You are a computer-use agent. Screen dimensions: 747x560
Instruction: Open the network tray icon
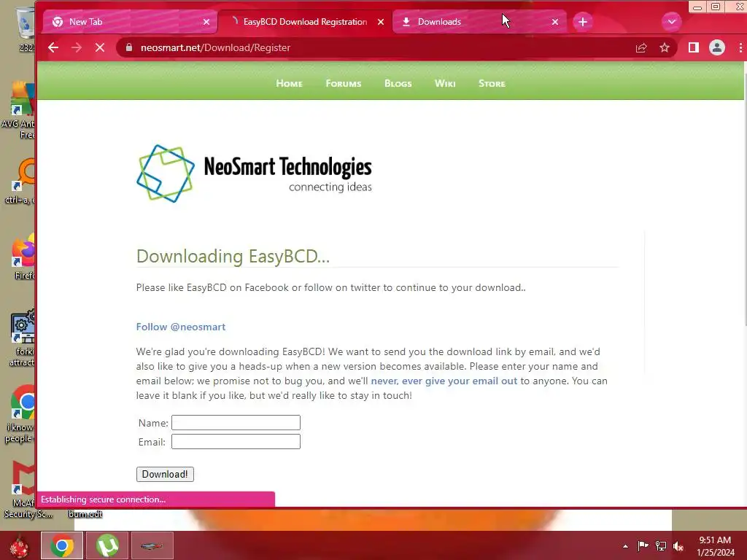(x=661, y=546)
